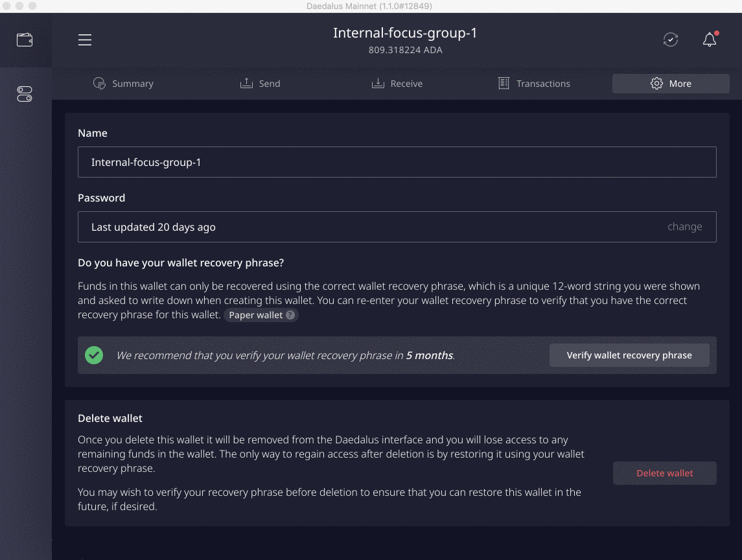The image size is (742, 560).
Task: Click the Paper wallet help icon
Action: 290,316
